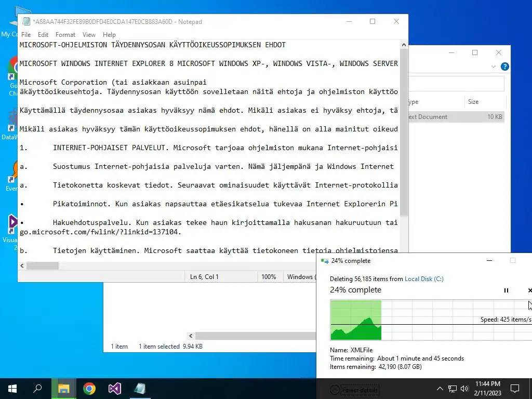532x399 pixels.
Task: Click the Explorer horizontal scrollbar left arrow
Action: click(191, 336)
